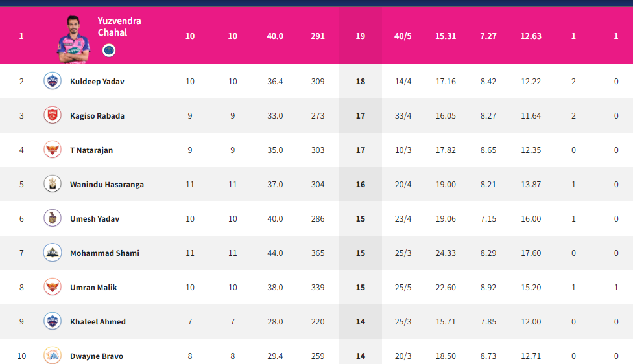Click the Delhi Capitals logo beside Kuldeep Yadav
Image resolution: width=633 pixels, height=364 pixels.
click(x=53, y=81)
